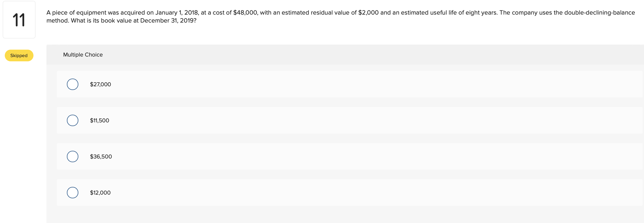This screenshot has width=644, height=223.
Task: Click the $27,000 answer text
Action: (x=100, y=84)
